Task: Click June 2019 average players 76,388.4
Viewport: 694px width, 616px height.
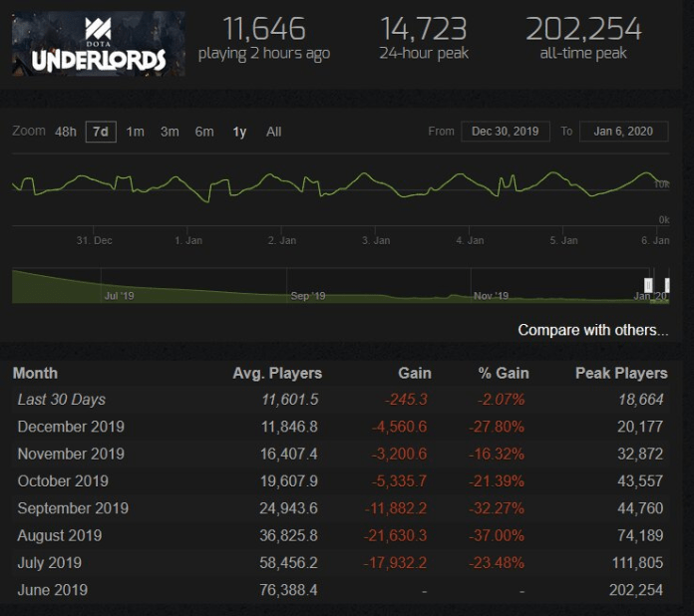Action: [288, 590]
